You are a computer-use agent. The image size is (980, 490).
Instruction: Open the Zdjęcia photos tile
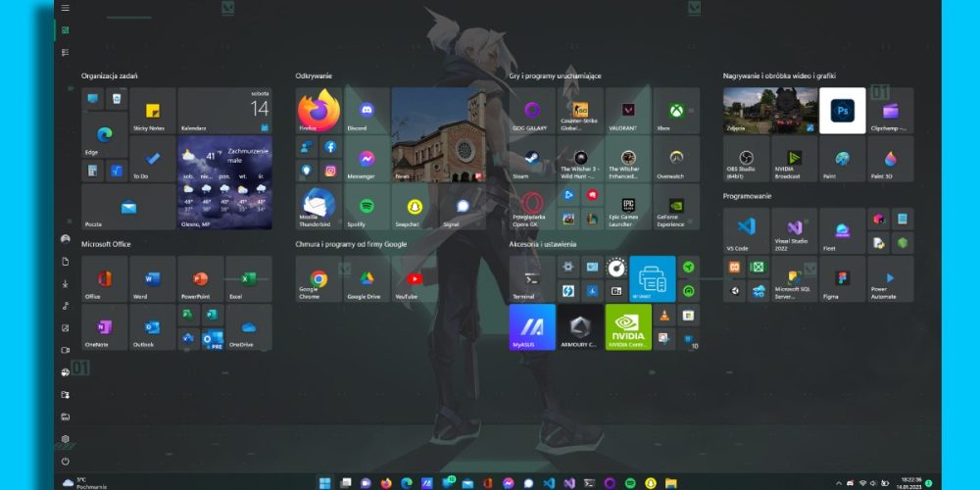click(x=770, y=111)
